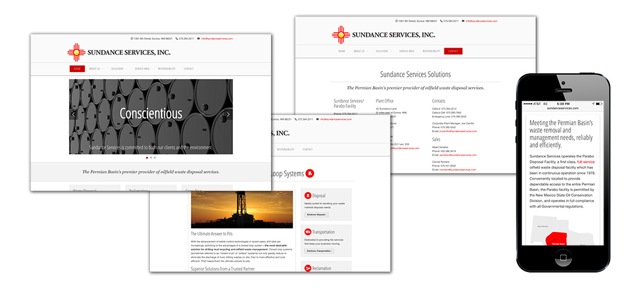Viewport: 644px width, 293px height.
Task: Click the clock icon in the home page header
Action: (132, 39)
